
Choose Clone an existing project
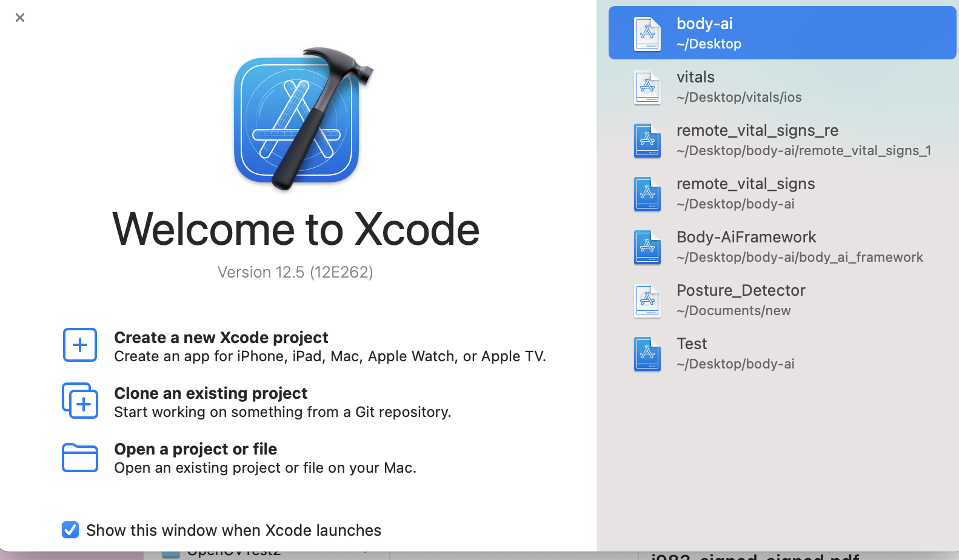(x=257, y=401)
